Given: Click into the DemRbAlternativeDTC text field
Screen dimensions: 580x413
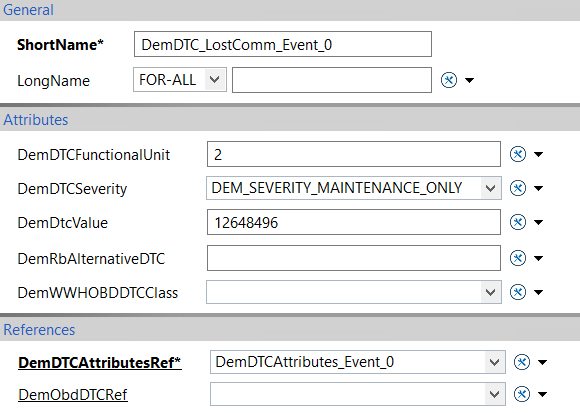Looking at the screenshot, I should (x=354, y=258).
